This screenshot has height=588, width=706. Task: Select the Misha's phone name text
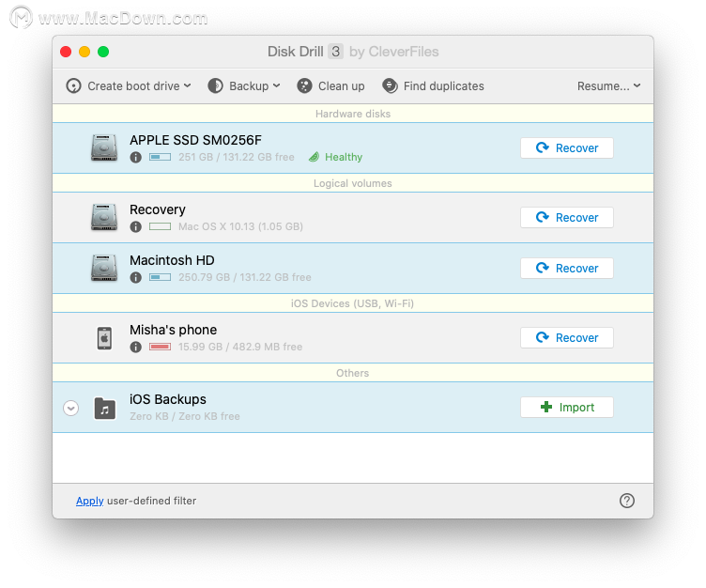pyautogui.click(x=174, y=330)
